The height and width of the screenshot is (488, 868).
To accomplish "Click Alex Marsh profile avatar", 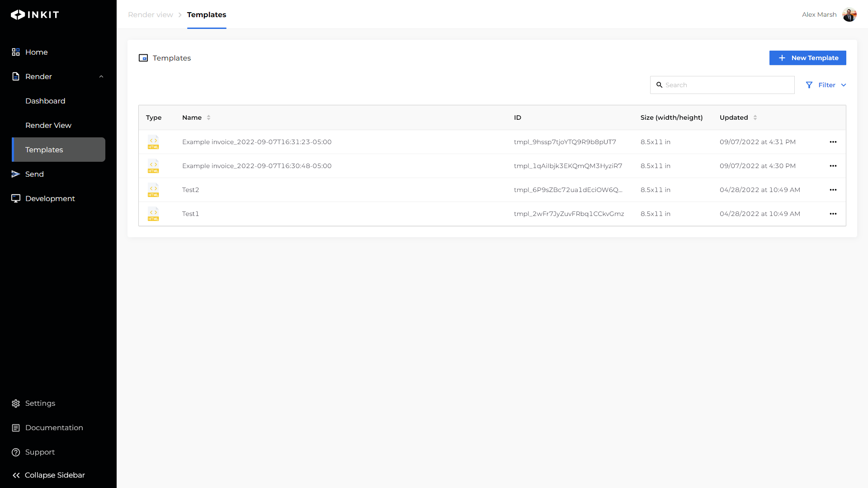I will tap(849, 14).
